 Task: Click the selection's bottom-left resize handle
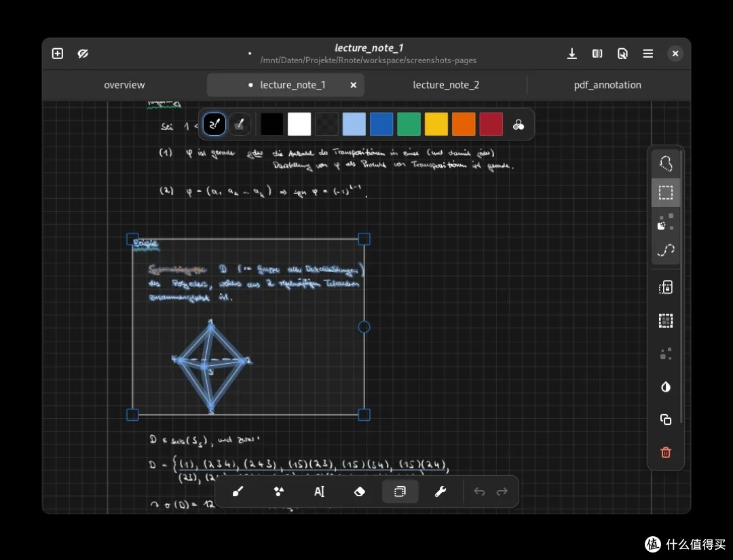(132, 415)
